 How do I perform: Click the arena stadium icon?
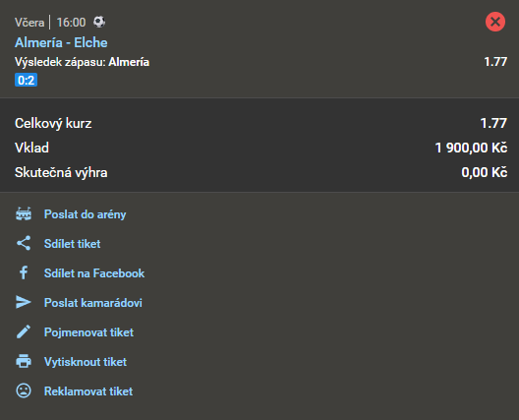[x=24, y=214]
